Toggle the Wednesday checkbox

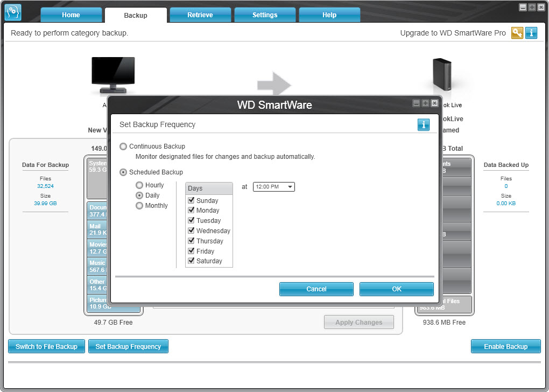[191, 230]
